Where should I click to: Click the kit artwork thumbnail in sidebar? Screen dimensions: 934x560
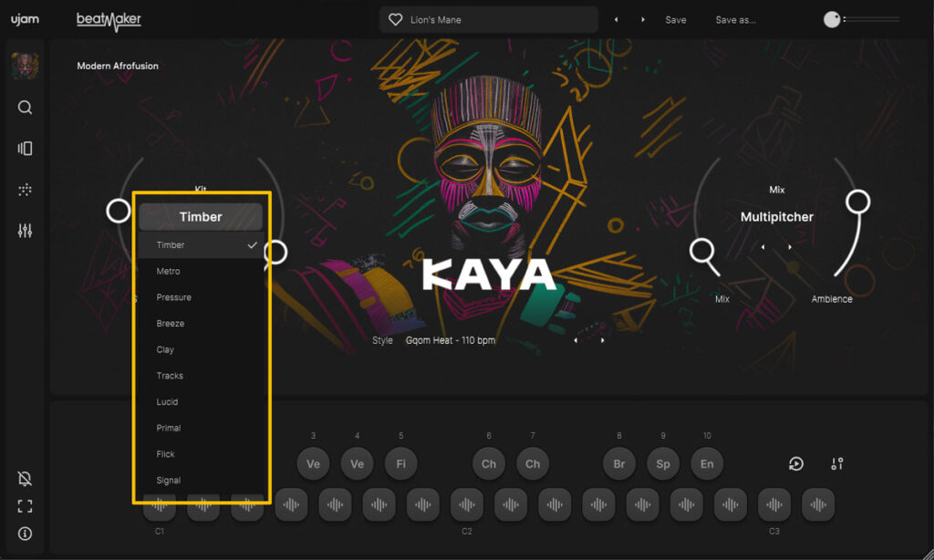(25, 66)
